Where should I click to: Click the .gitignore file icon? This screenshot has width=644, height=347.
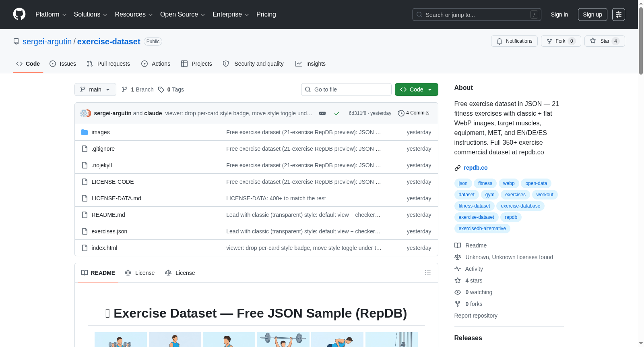(x=85, y=149)
